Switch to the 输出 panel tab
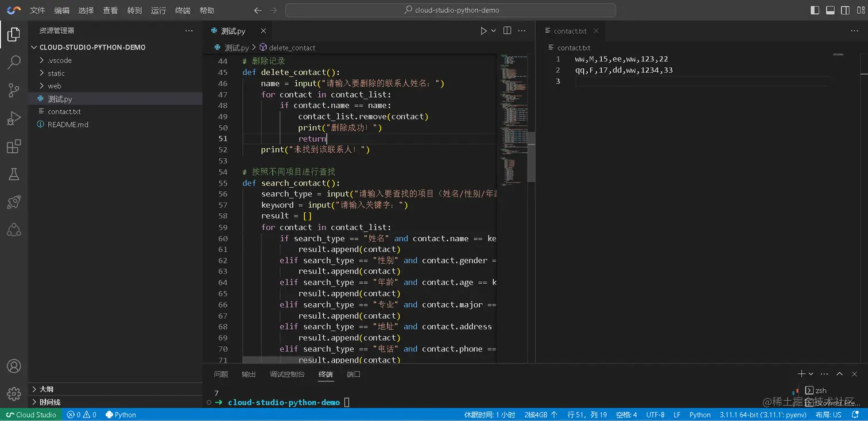The image size is (868, 421). [249, 374]
